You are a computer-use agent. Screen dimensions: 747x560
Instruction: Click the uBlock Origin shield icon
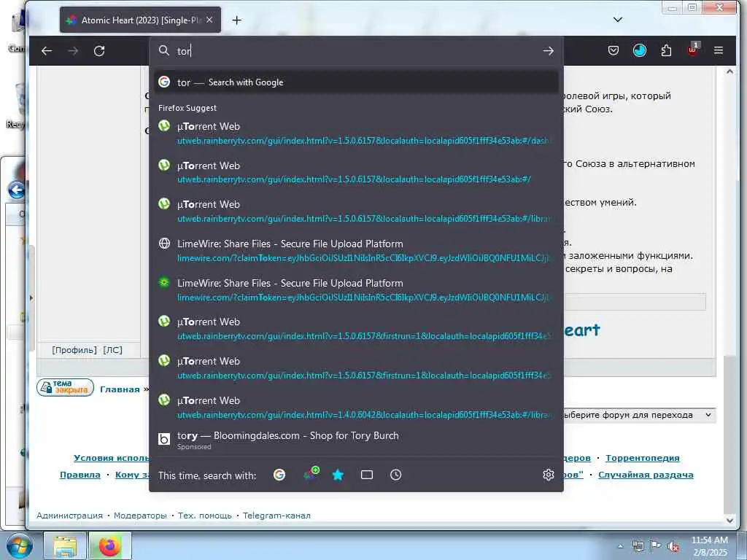coord(693,50)
